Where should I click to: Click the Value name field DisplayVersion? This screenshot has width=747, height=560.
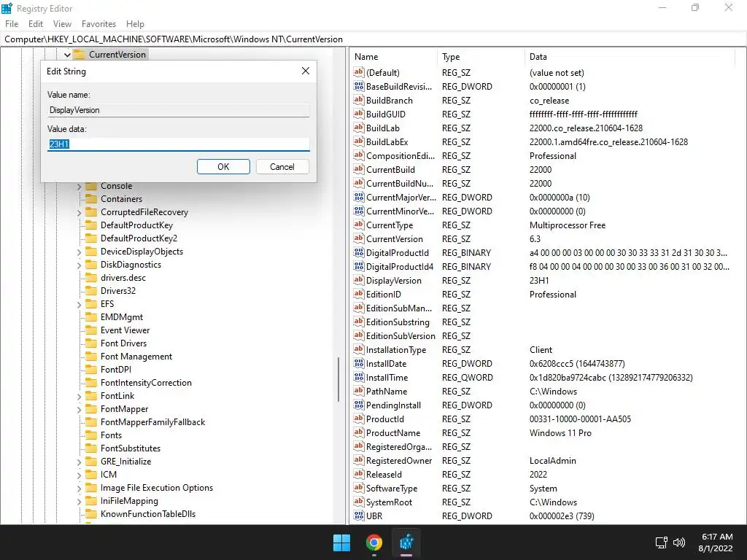point(179,110)
